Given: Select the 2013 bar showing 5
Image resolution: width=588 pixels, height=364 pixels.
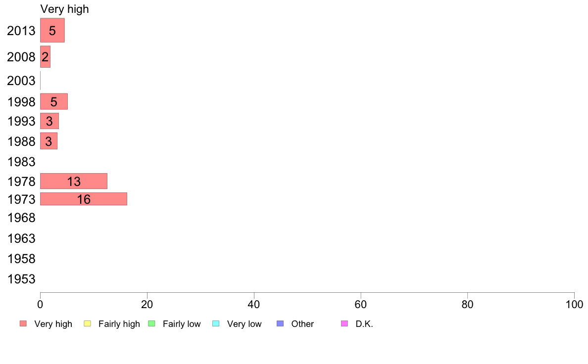Looking at the screenshot, I should [52, 30].
